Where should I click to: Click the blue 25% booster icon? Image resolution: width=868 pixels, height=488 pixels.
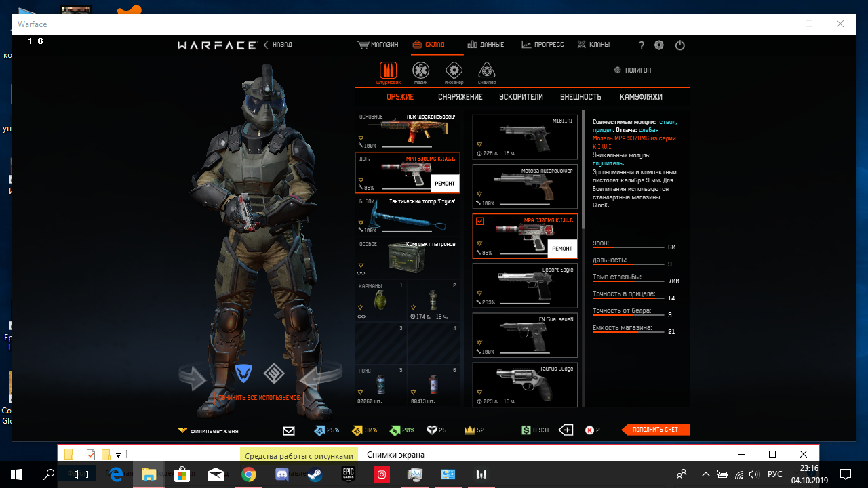pos(319,430)
